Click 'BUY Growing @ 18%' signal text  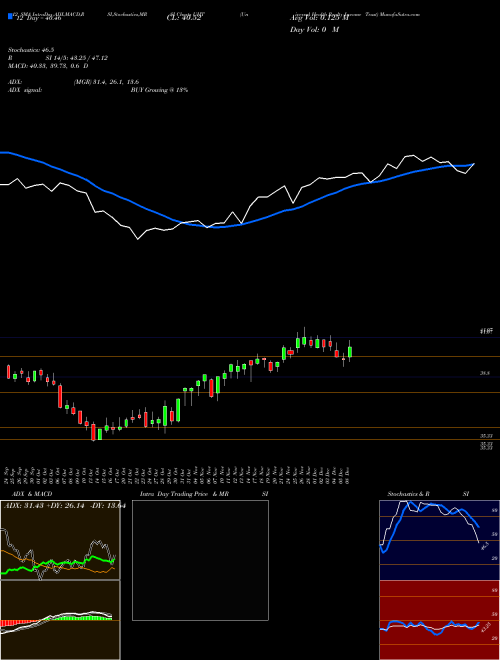(159, 90)
